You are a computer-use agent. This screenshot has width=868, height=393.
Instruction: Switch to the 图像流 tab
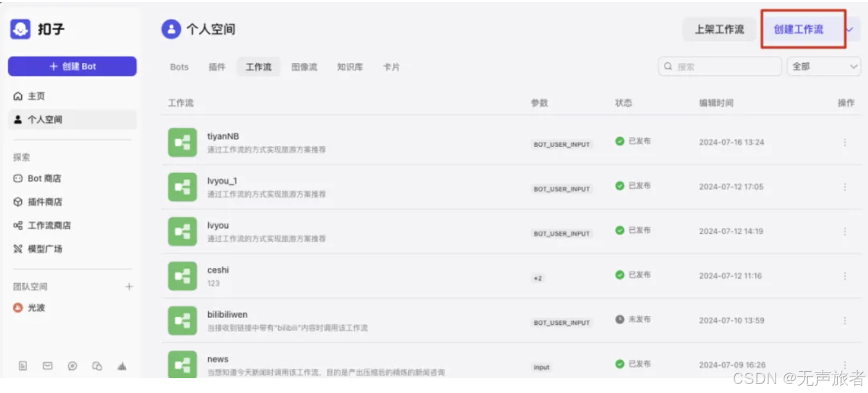(x=304, y=67)
